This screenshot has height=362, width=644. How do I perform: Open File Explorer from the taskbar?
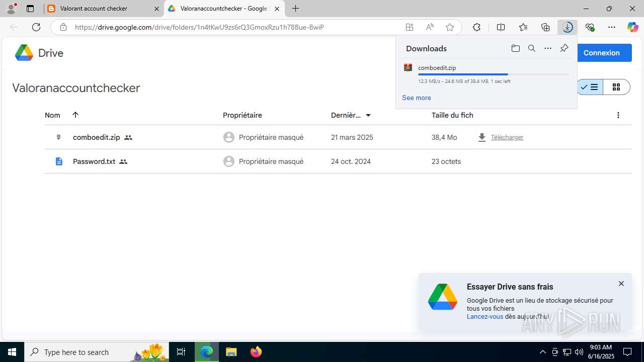tap(231, 352)
